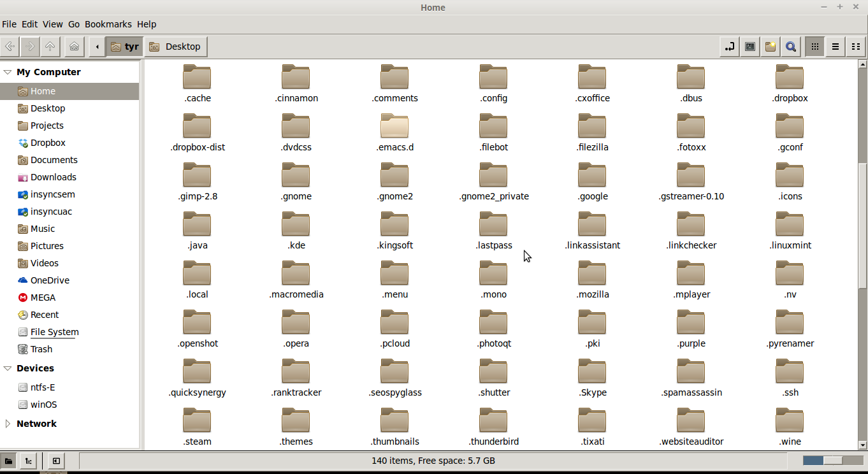Select the .Skype folder icon
This screenshot has height=474, width=868.
[x=592, y=371]
